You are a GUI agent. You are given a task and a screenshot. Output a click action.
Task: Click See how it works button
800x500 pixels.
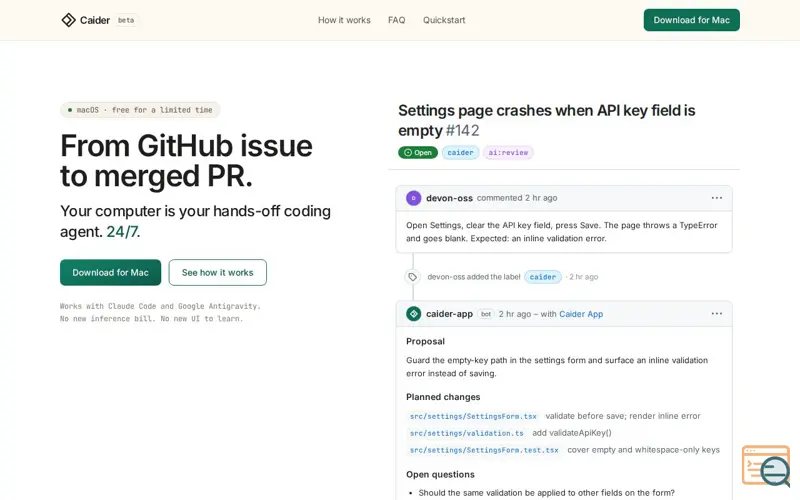click(x=218, y=272)
